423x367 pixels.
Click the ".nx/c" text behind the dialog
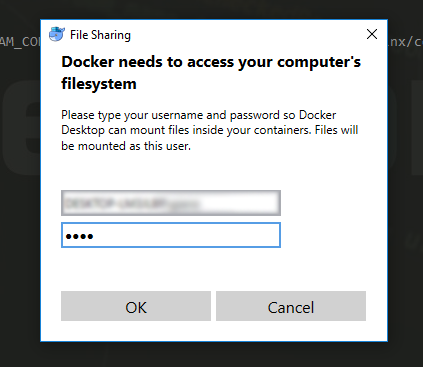coord(406,42)
